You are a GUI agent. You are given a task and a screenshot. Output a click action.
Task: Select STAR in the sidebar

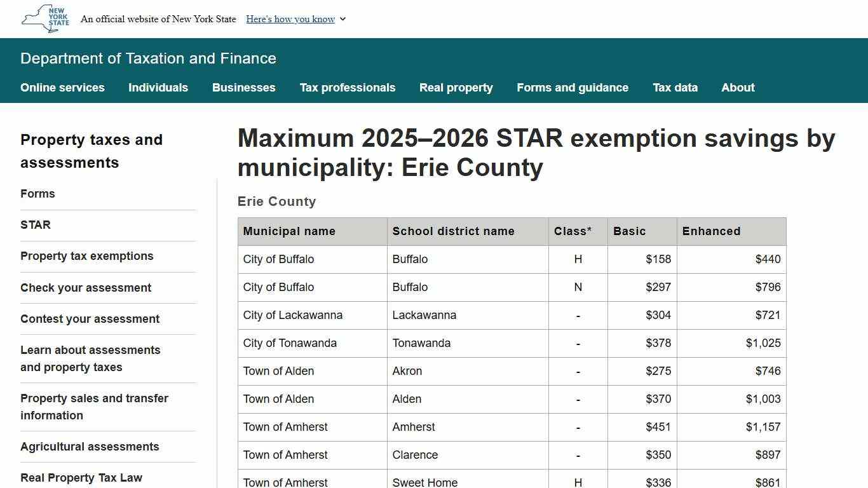coord(36,225)
